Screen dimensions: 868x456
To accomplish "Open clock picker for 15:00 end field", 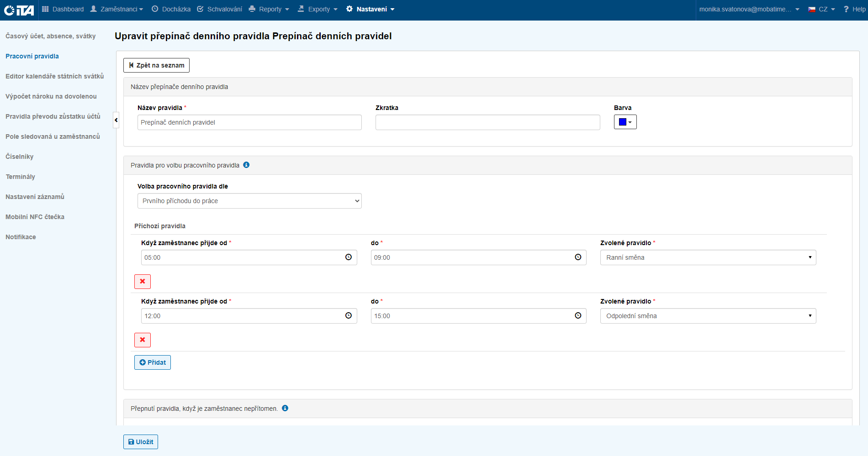I will [578, 316].
